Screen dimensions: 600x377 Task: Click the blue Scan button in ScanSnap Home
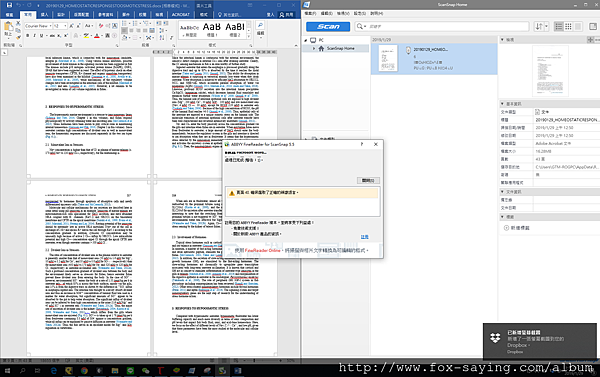click(328, 26)
